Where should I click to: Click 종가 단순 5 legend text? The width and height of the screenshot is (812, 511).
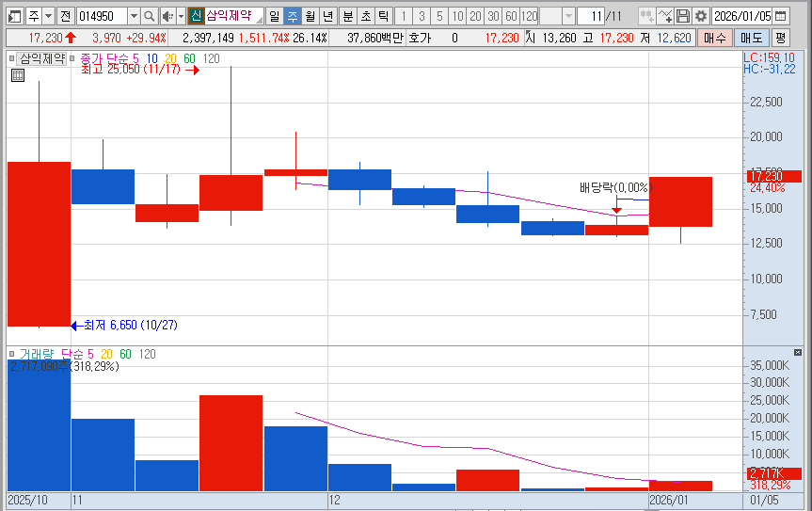click(109, 58)
